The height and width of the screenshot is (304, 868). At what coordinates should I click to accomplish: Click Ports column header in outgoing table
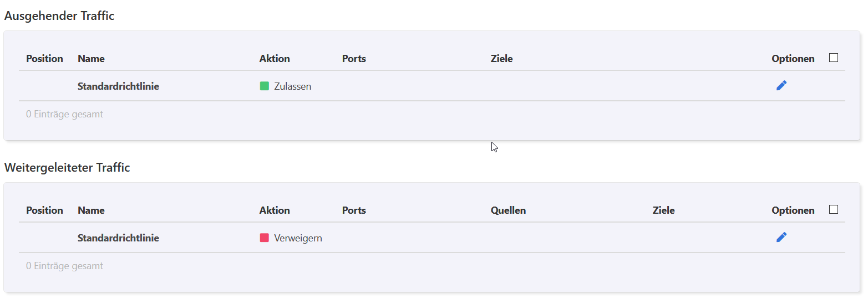(x=354, y=59)
